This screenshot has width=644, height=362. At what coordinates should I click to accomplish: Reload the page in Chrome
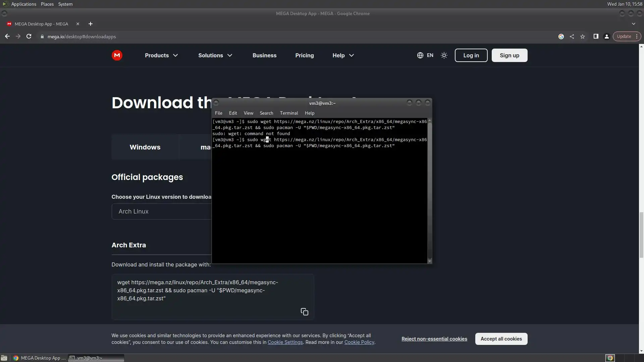click(29, 37)
